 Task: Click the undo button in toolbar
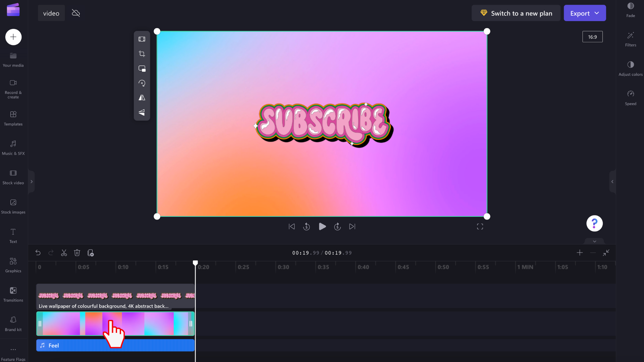click(x=38, y=252)
